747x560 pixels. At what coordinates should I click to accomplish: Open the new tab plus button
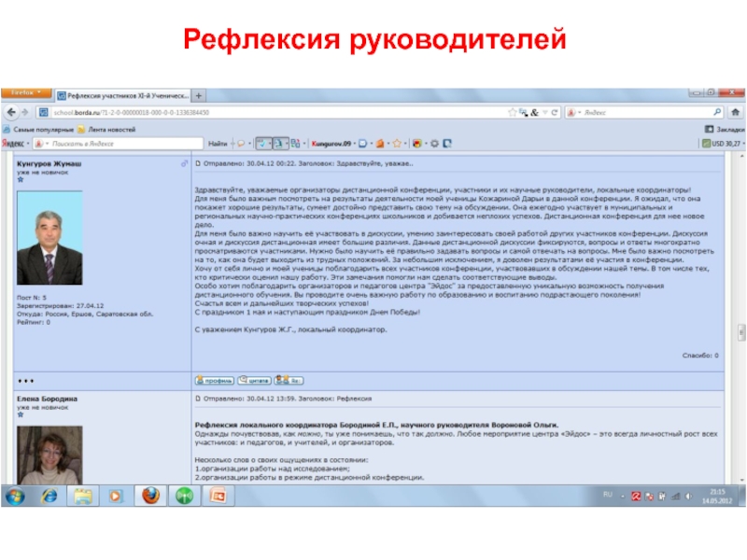pos(199,96)
